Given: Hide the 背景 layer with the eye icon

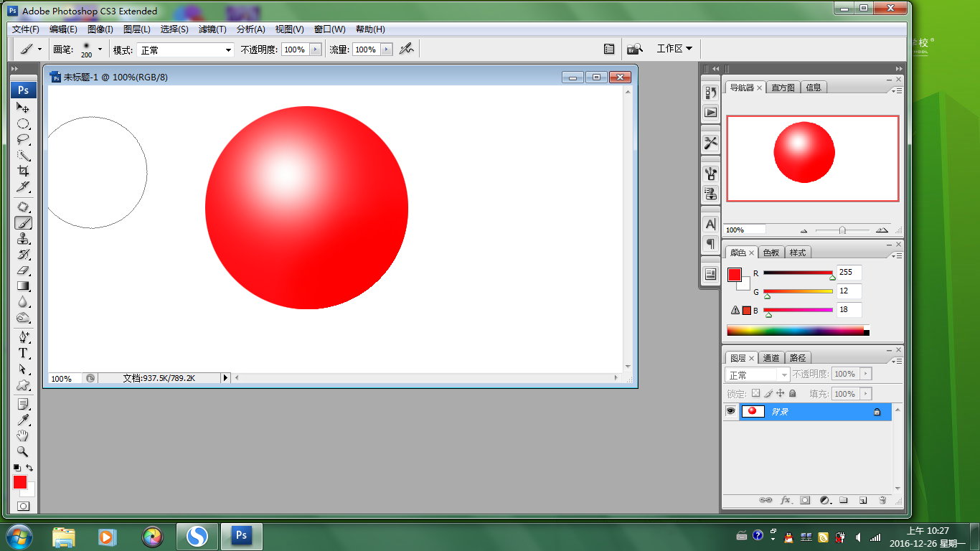Looking at the screenshot, I should (731, 411).
